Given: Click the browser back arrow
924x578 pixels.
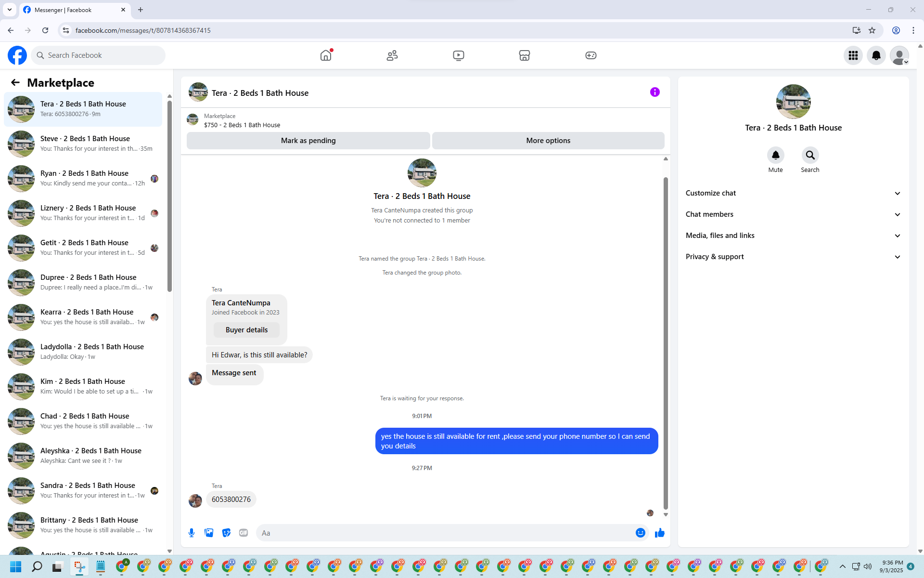Looking at the screenshot, I should tap(11, 30).
